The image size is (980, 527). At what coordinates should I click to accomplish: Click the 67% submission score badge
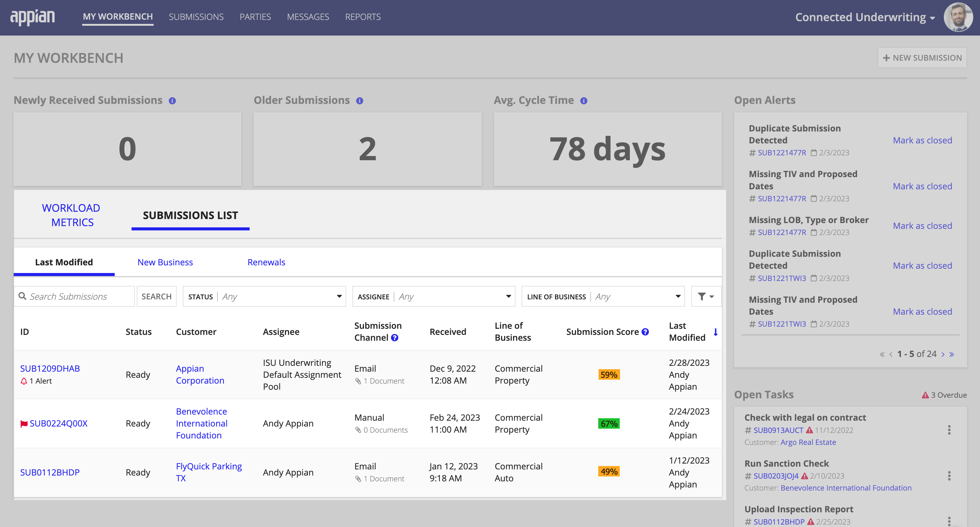[609, 423]
